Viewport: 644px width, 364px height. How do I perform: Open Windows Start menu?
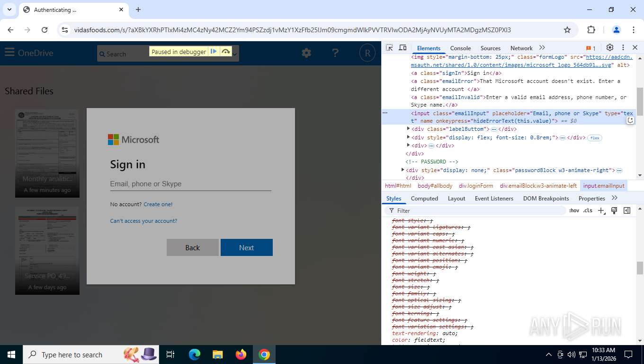(x=11, y=355)
